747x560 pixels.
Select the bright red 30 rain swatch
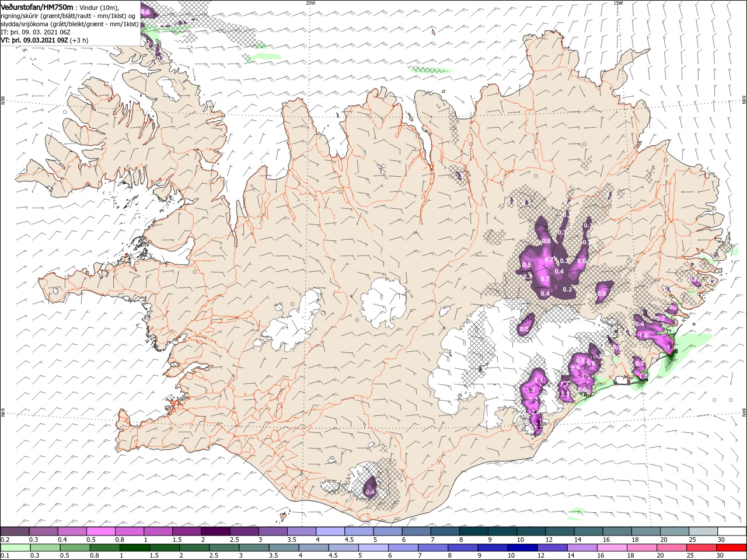click(731, 548)
